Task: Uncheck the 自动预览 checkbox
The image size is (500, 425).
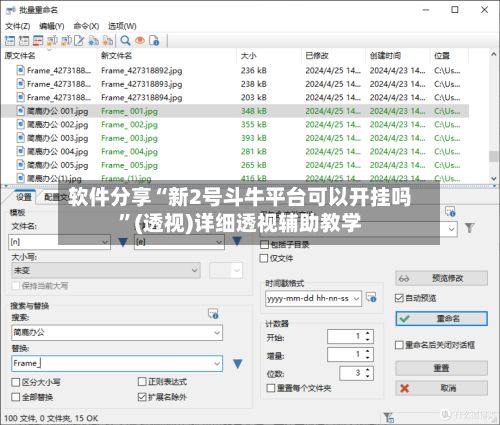Action: (399, 298)
